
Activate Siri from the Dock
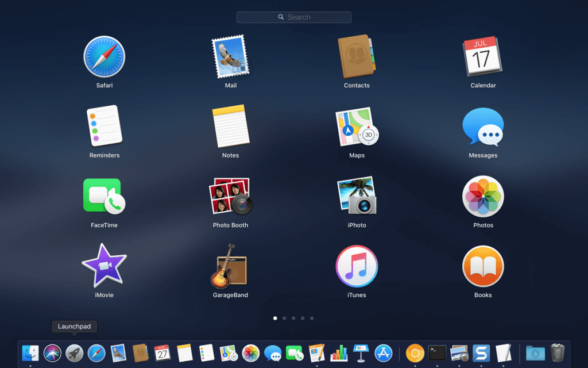[52, 354]
